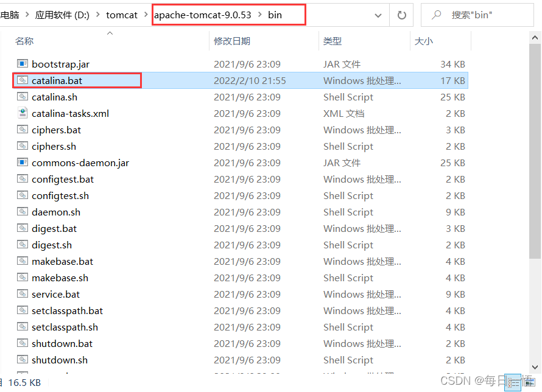Open the address bar history dropdown
The height and width of the screenshot is (392, 542).
[378, 15]
